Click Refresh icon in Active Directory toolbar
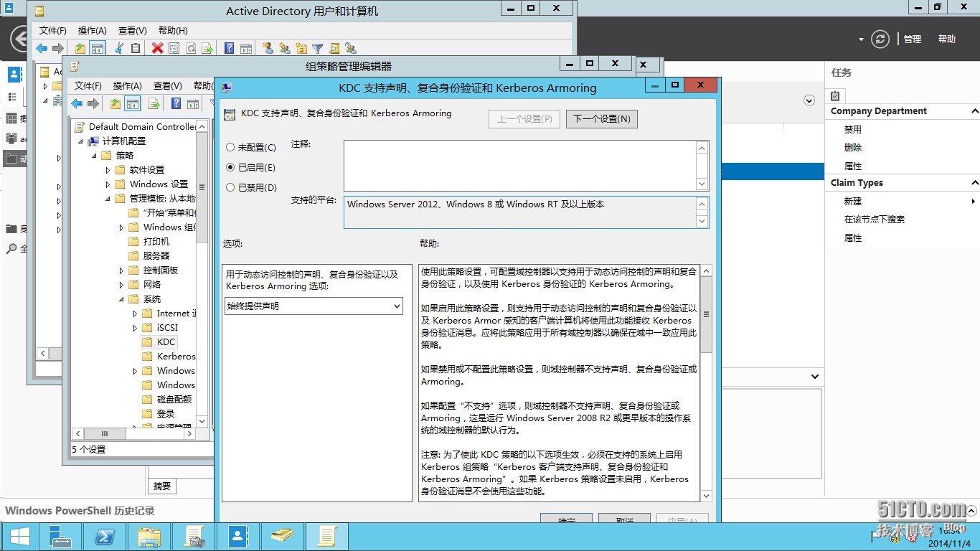Image resolution: width=980 pixels, height=551 pixels. [x=191, y=48]
